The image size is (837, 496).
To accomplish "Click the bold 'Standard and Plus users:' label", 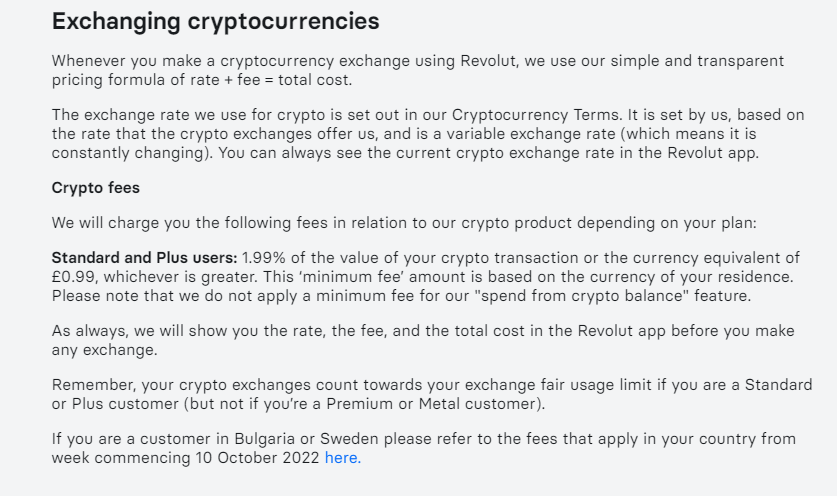I will click(x=144, y=258).
